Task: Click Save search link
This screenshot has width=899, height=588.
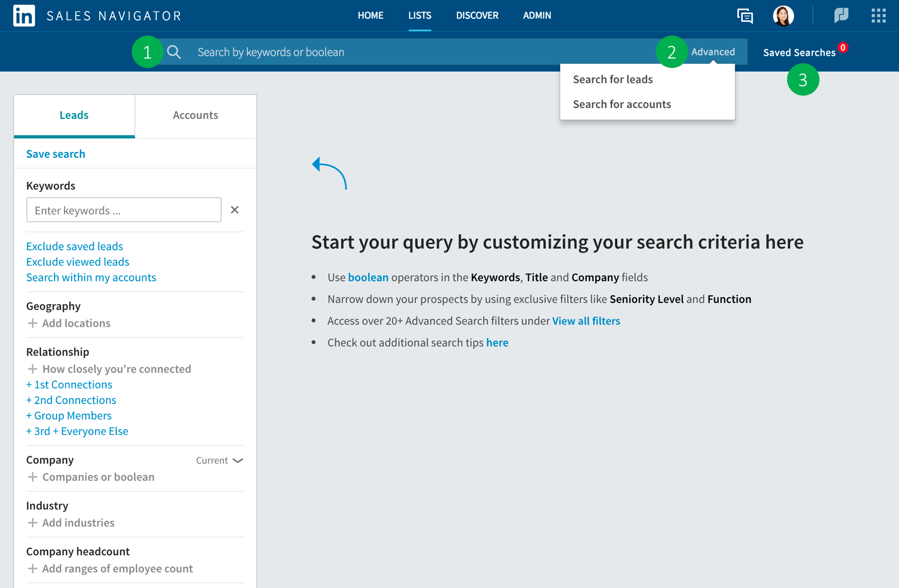Action: [x=55, y=154]
